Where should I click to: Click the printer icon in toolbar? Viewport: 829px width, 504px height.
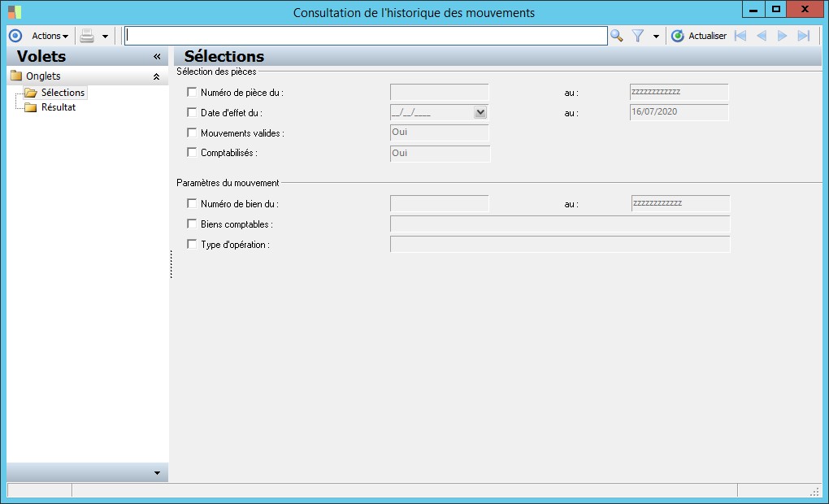tap(87, 36)
